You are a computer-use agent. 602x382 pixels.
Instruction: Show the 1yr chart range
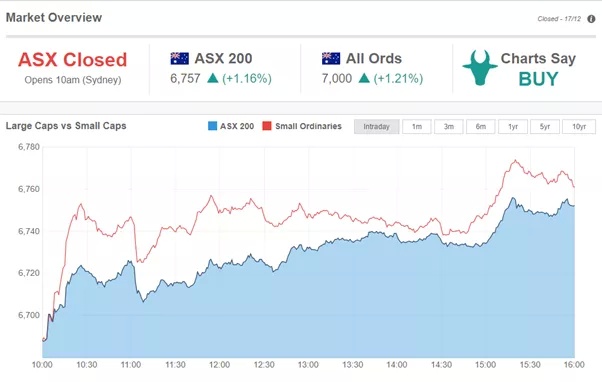513,127
